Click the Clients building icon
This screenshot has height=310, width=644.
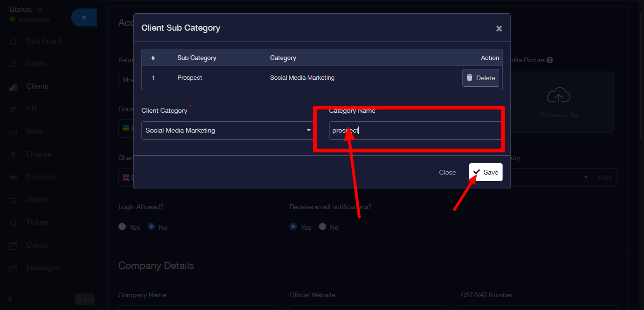pyautogui.click(x=14, y=87)
